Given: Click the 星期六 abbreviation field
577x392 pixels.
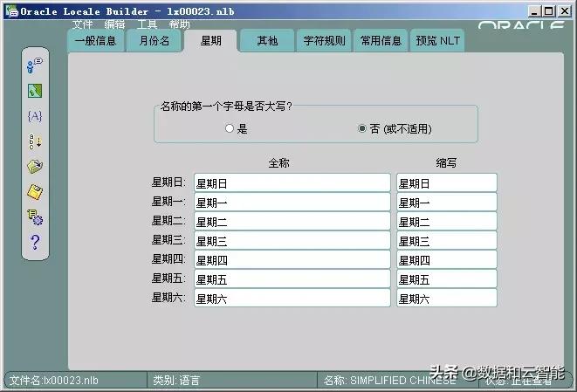Looking at the screenshot, I should coord(447,298).
